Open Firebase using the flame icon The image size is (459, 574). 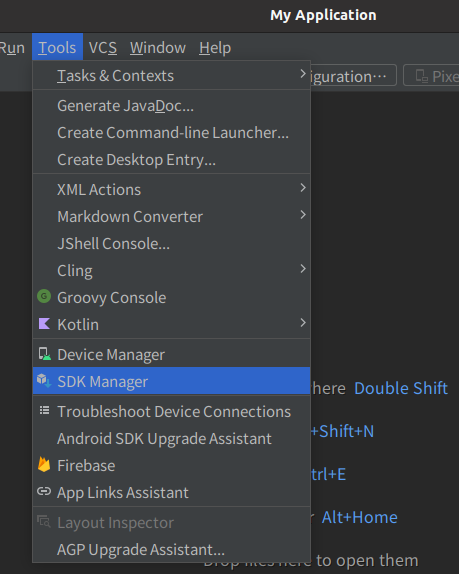[44, 465]
